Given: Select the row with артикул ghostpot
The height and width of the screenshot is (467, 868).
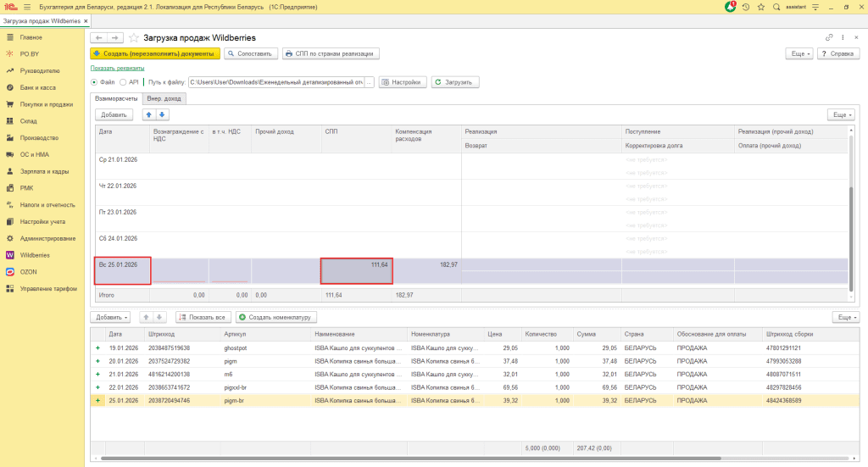Looking at the screenshot, I should pos(475,348).
